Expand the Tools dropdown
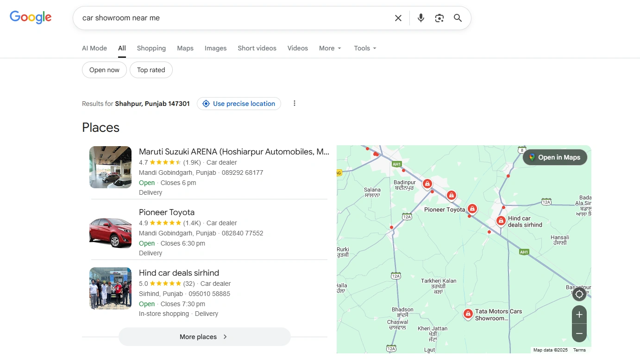The image size is (640, 364). coord(365,48)
